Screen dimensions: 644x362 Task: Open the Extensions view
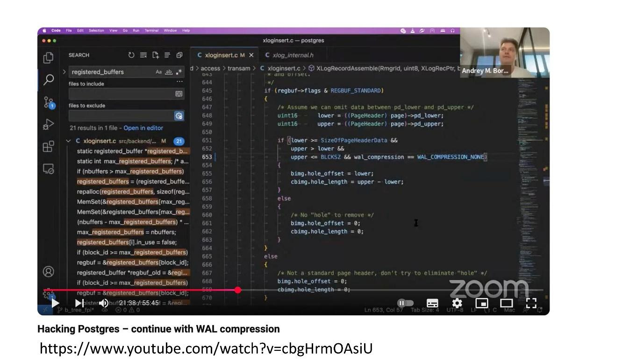click(48, 147)
